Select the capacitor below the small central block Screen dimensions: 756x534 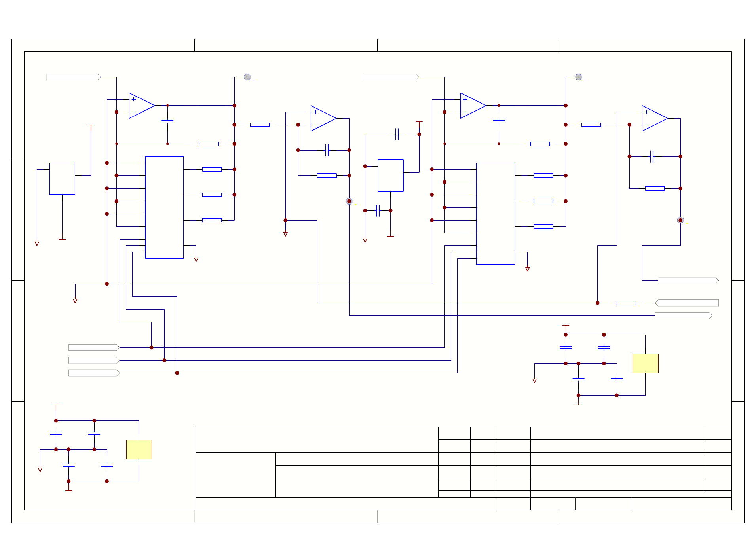(x=378, y=210)
